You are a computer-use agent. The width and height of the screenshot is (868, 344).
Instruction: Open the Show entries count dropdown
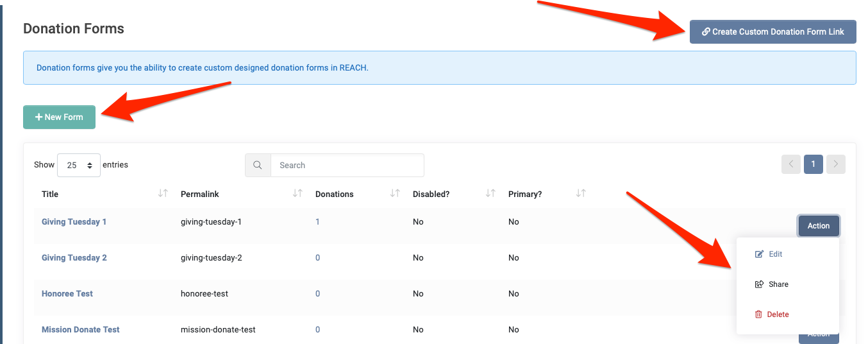point(79,165)
